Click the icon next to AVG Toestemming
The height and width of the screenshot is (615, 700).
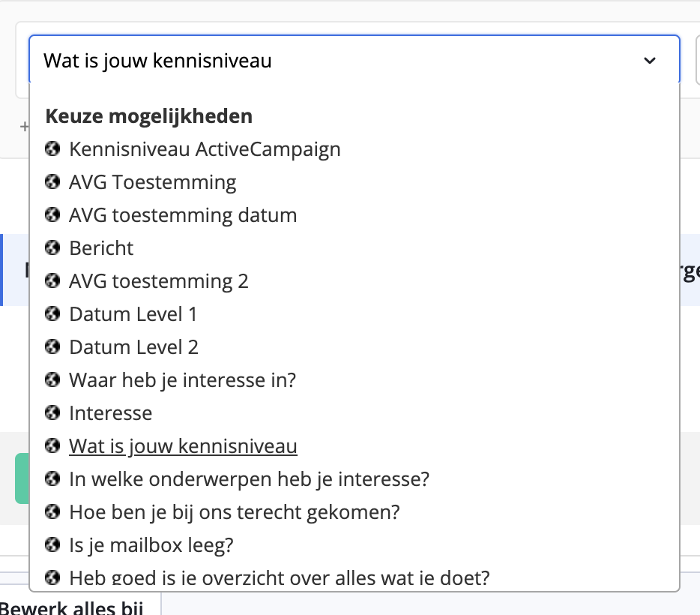(x=52, y=181)
